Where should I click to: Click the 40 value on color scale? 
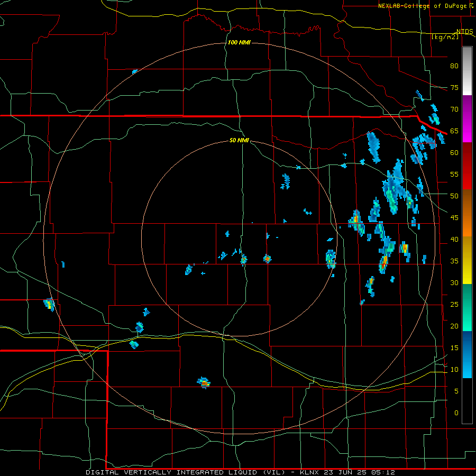click(454, 239)
